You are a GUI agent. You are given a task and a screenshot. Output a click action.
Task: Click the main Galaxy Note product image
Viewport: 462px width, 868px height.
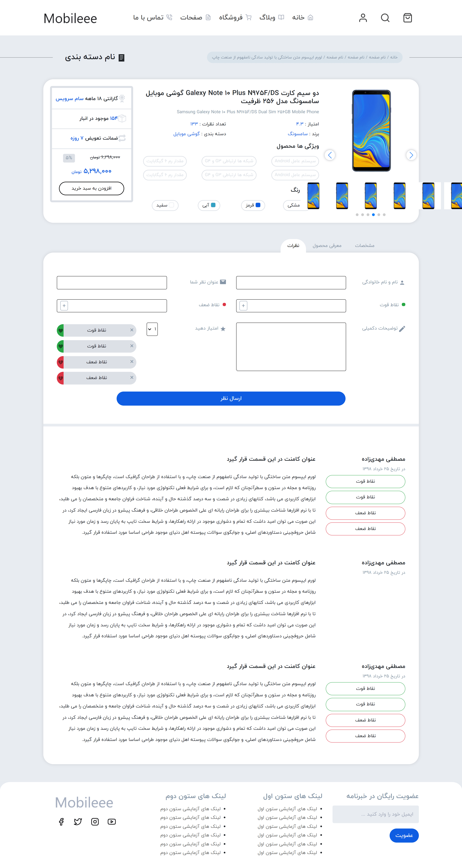click(x=371, y=131)
